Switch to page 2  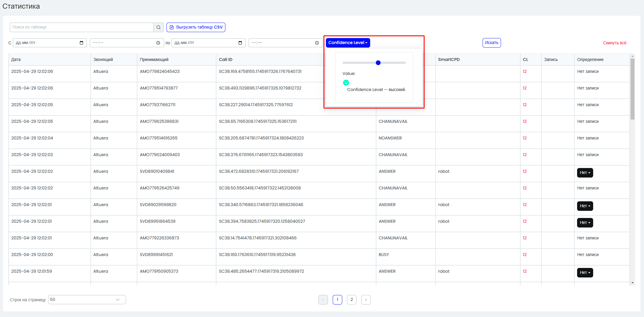(x=352, y=300)
